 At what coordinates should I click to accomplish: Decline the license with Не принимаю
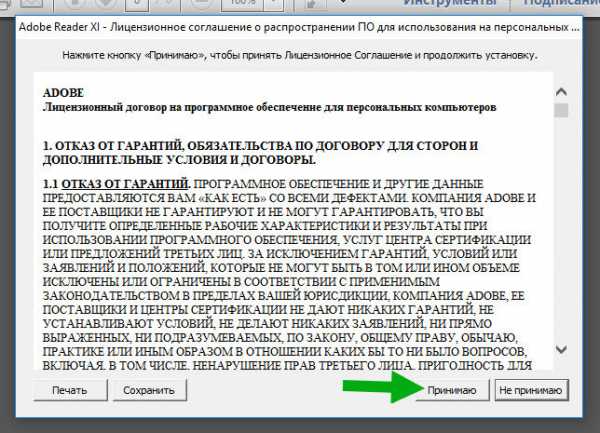tap(531, 390)
